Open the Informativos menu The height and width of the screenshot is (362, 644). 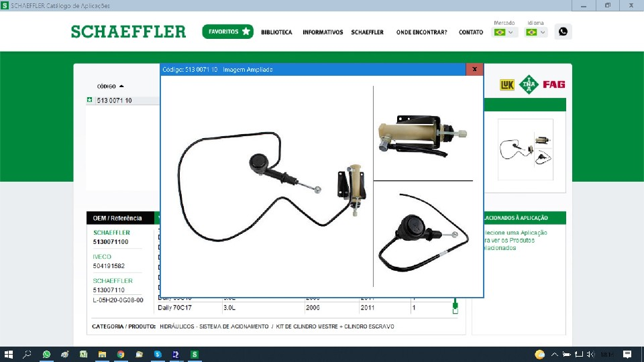pos(323,32)
